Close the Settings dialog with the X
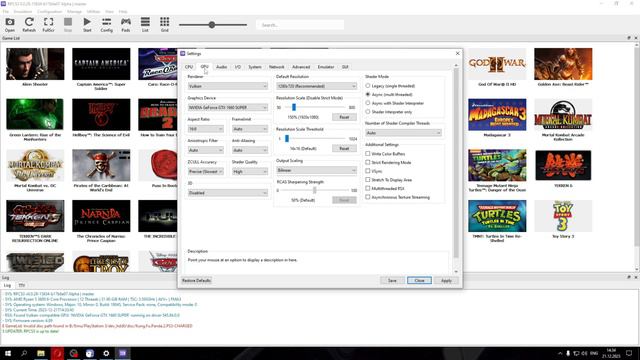The height and width of the screenshot is (360, 640). coord(458,53)
